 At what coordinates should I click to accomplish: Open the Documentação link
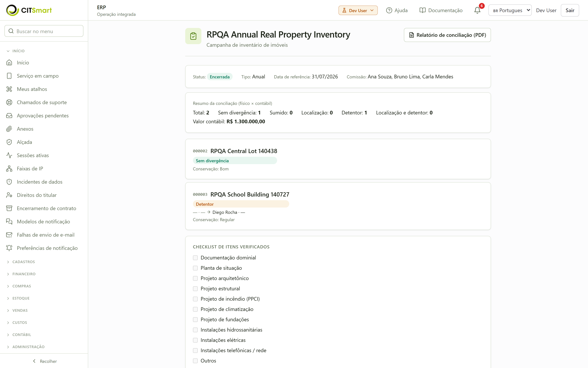pos(441,10)
